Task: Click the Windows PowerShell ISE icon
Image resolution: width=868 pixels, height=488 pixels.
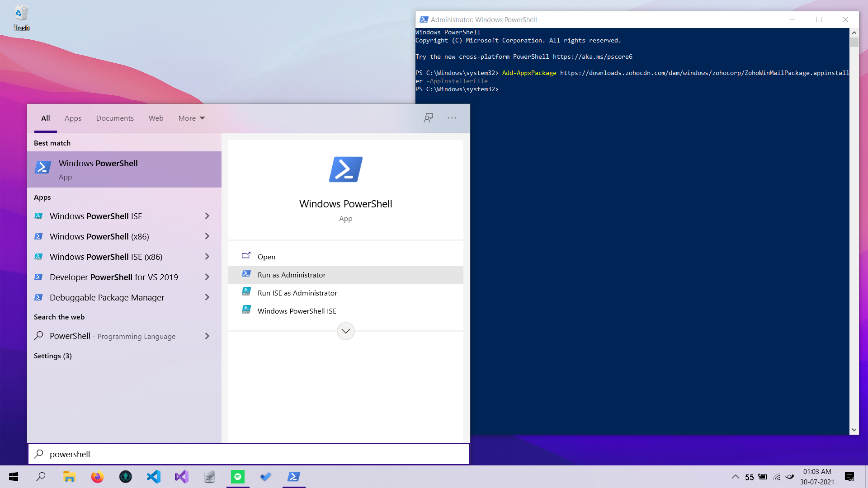Action: 39,216
